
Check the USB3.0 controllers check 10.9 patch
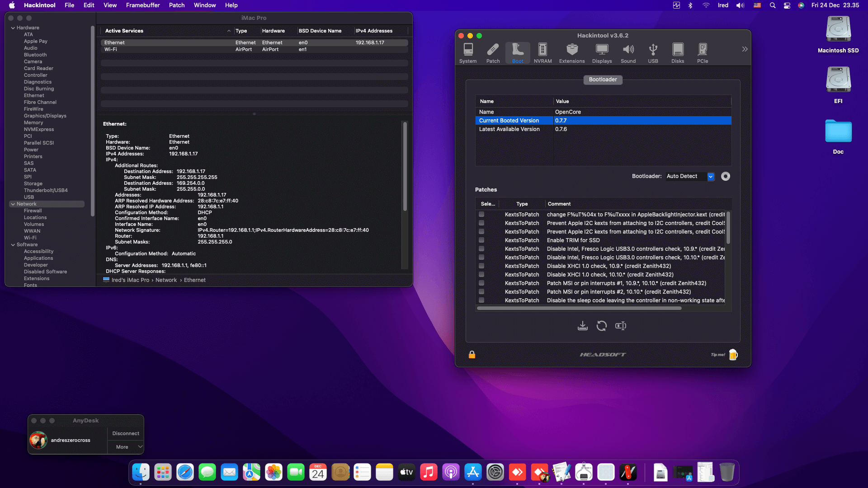[481, 249]
